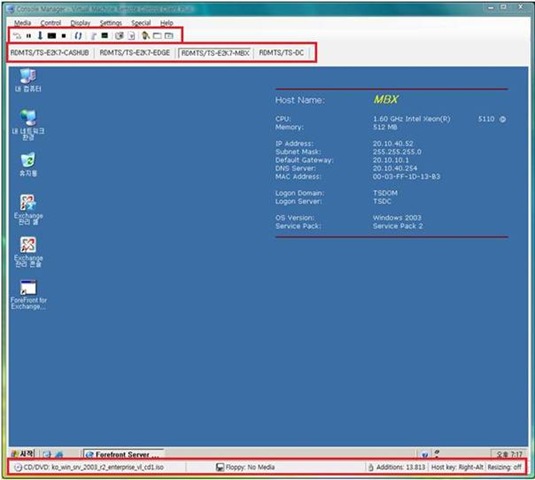Click the small black square stop icon

tap(63, 35)
